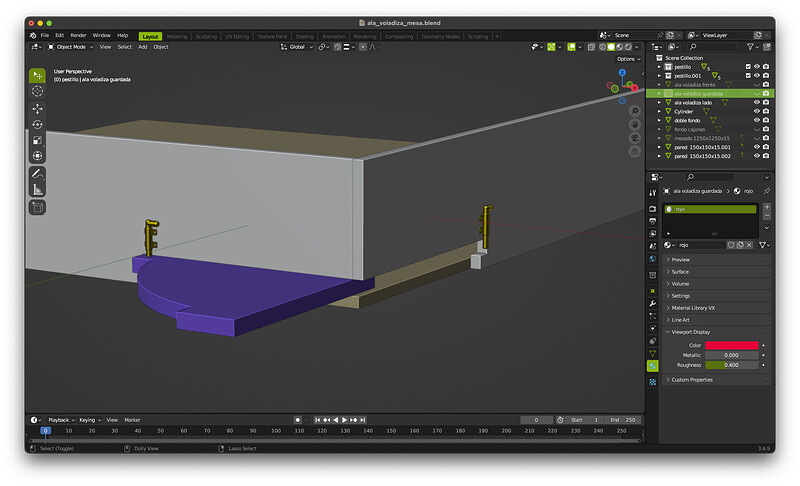Screen dimensions: 800x486
Task: Expand the Preview panel
Action: point(716,260)
